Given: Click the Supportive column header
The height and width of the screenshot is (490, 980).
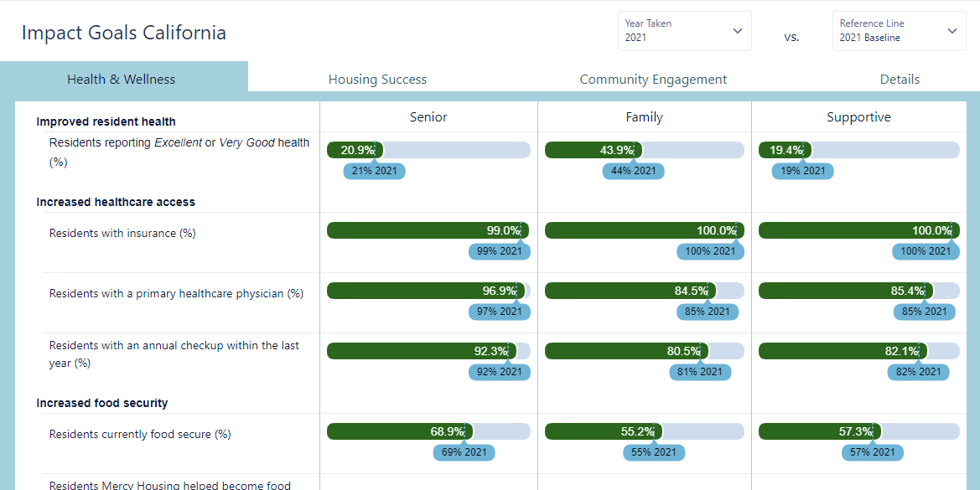Looking at the screenshot, I should pyautogui.click(x=858, y=116).
